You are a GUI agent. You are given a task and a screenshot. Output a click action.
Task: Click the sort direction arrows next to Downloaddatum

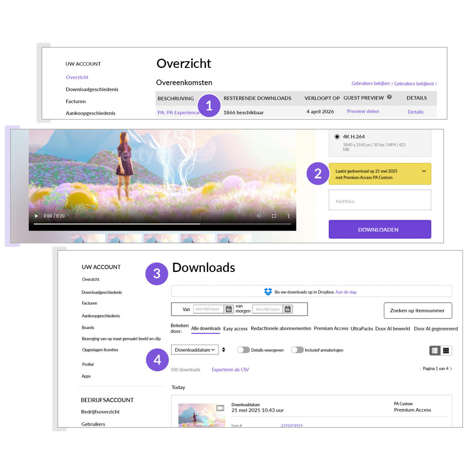223,350
